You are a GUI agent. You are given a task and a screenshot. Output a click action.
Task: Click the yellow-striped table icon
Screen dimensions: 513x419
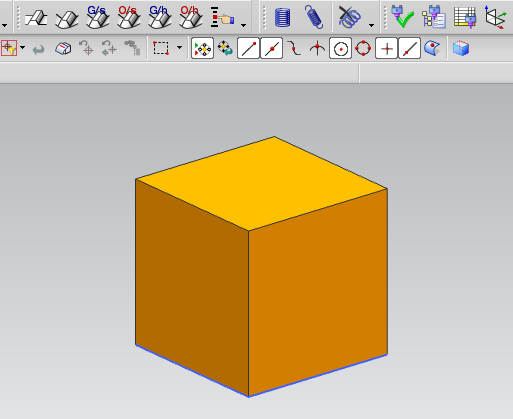coord(465,17)
